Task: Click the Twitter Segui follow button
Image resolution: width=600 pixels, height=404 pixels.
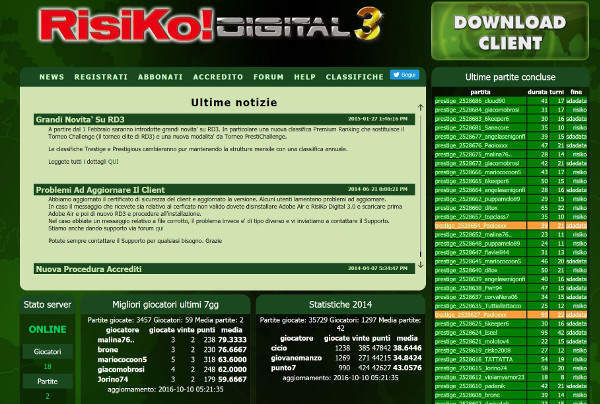Action: pos(404,75)
